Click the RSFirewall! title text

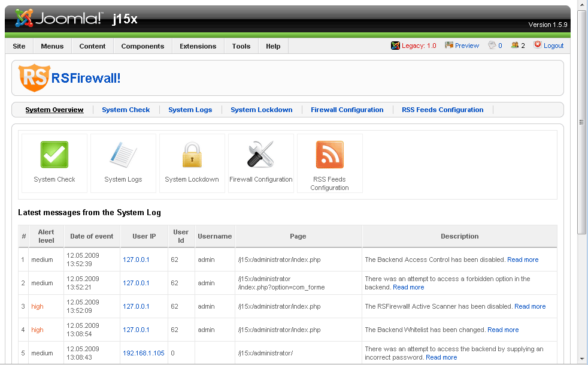point(86,78)
